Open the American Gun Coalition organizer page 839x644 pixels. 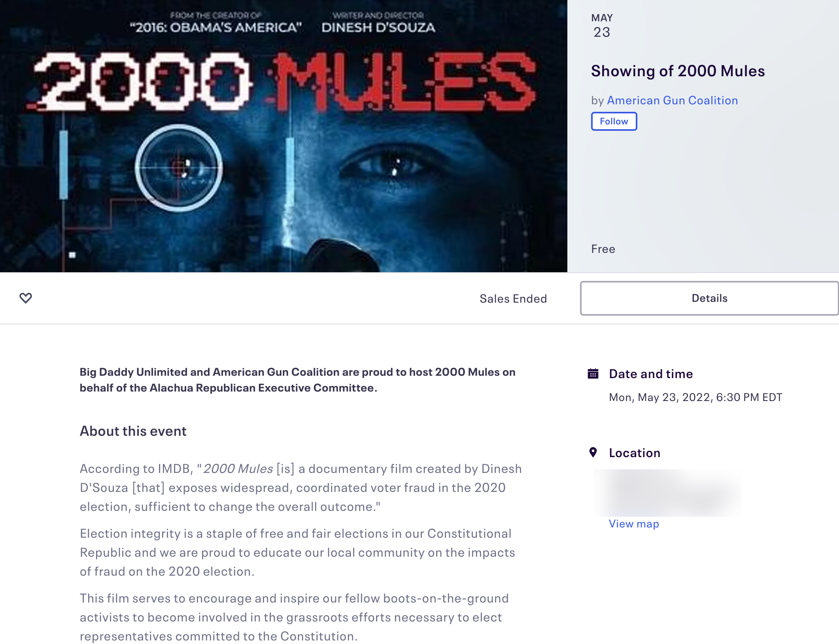click(672, 100)
